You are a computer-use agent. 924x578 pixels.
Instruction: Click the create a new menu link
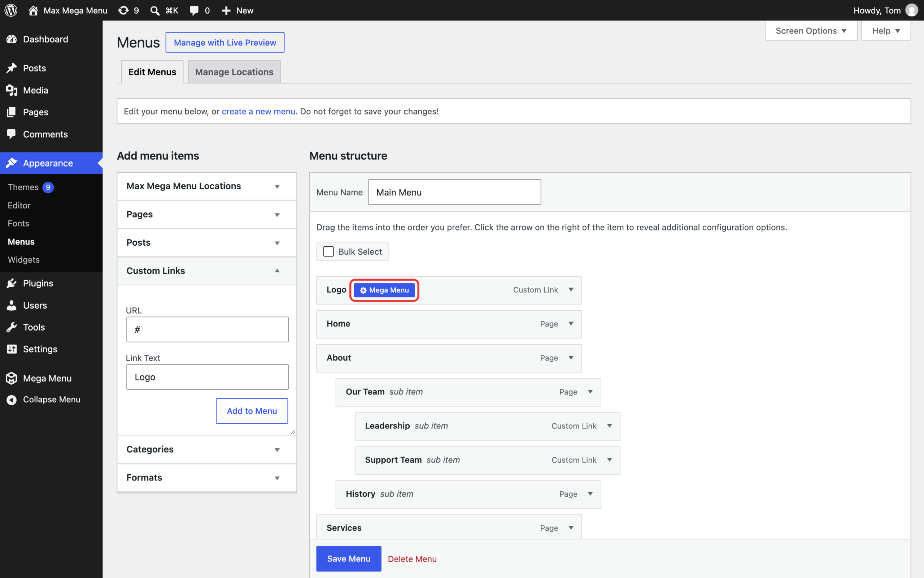258,111
